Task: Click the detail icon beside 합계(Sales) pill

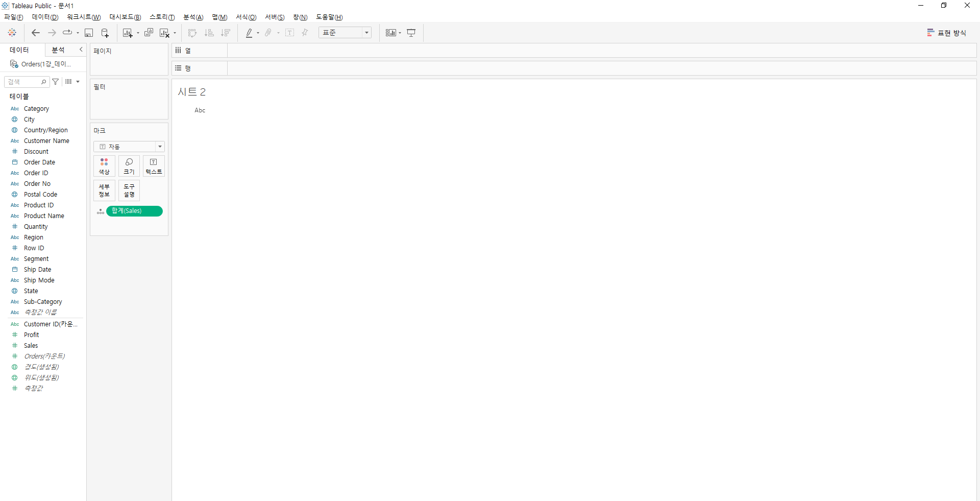Action: (101, 211)
